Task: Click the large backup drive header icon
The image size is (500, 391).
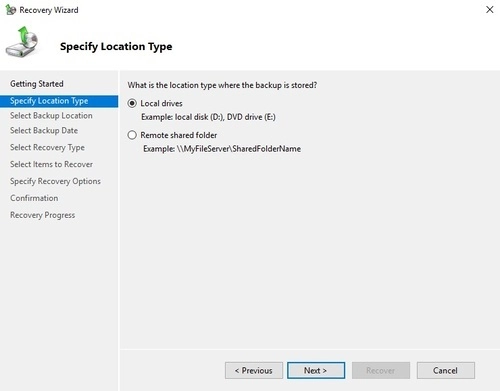Action: click(x=22, y=42)
